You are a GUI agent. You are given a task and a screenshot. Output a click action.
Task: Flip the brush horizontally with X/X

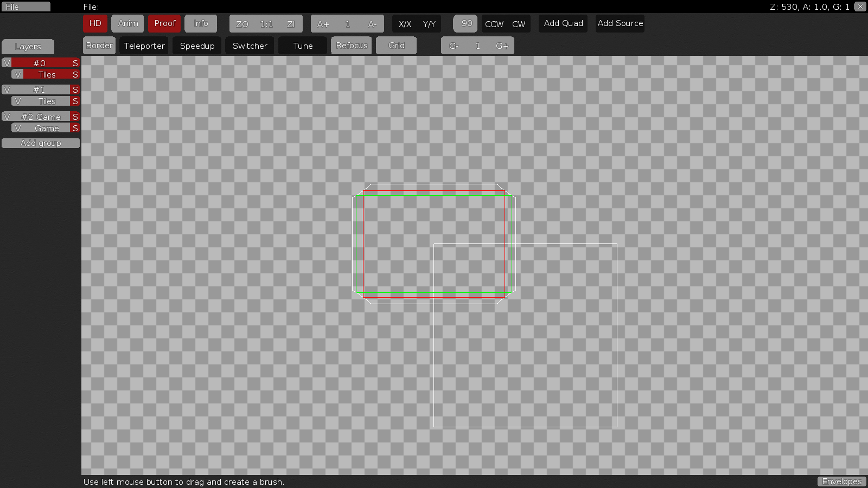pos(404,24)
